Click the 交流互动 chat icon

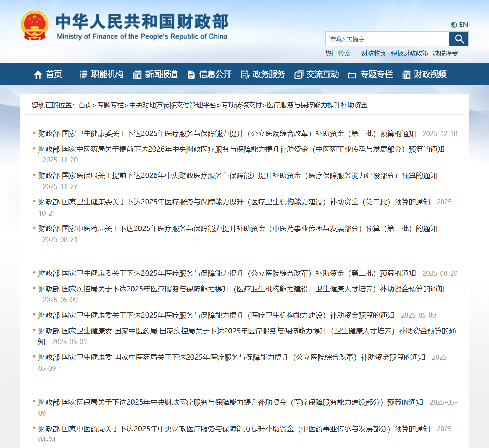[299, 74]
